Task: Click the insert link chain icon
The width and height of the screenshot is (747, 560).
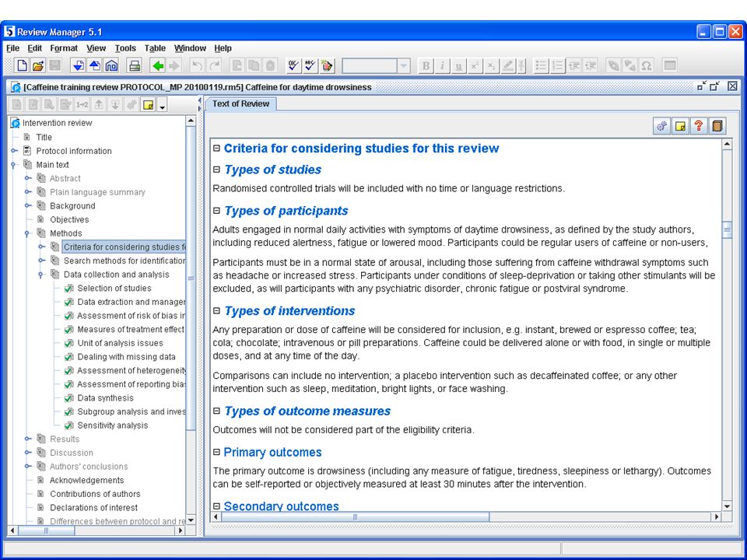Action: point(614,65)
